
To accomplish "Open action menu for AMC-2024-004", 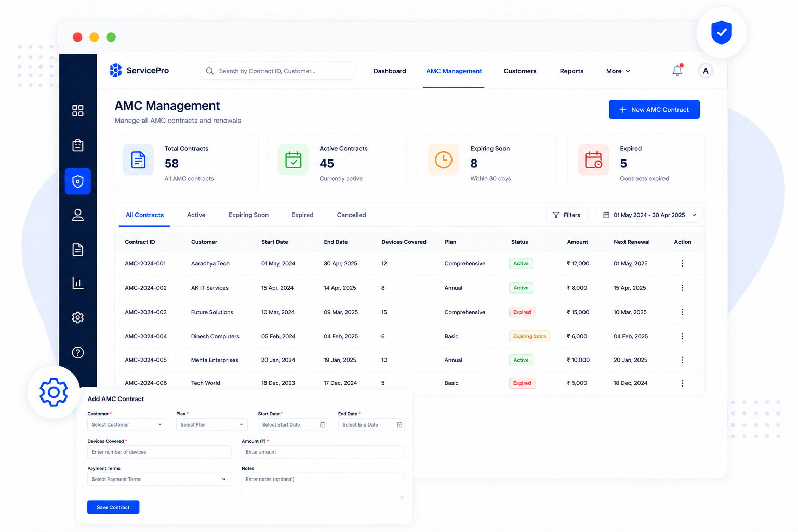I will [x=682, y=336].
